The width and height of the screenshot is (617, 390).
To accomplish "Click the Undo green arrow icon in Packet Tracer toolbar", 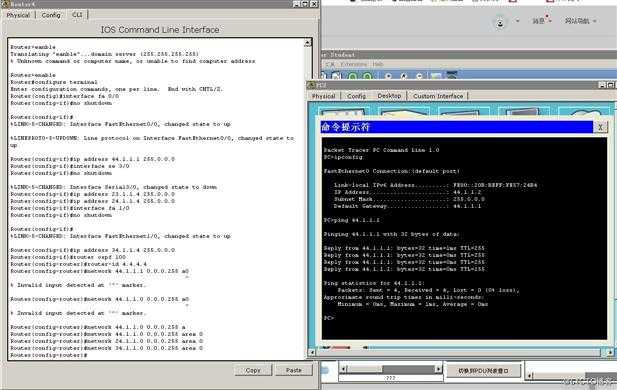I will [353, 76].
